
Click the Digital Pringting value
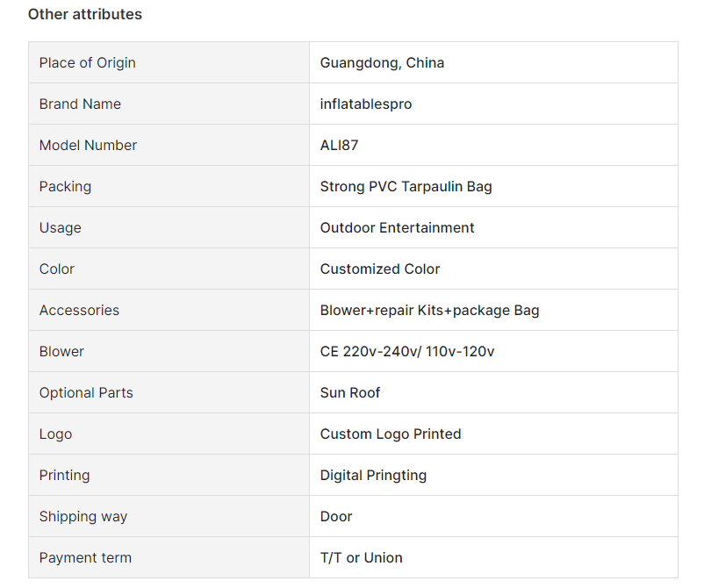tap(373, 476)
